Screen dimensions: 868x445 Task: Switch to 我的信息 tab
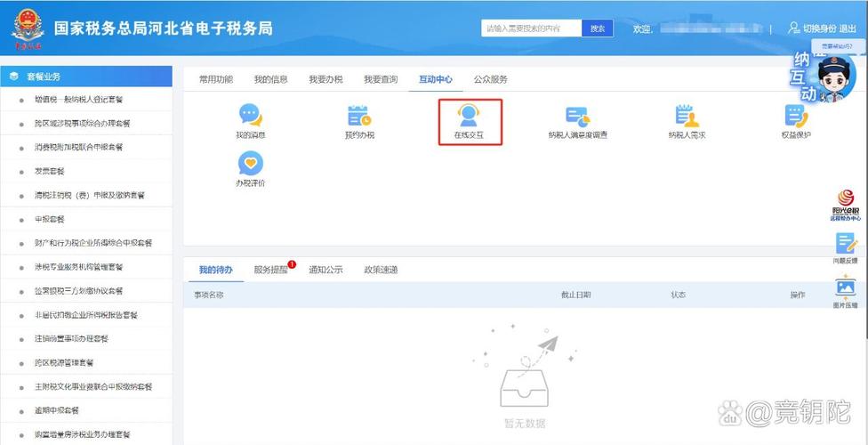(x=270, y=79)
